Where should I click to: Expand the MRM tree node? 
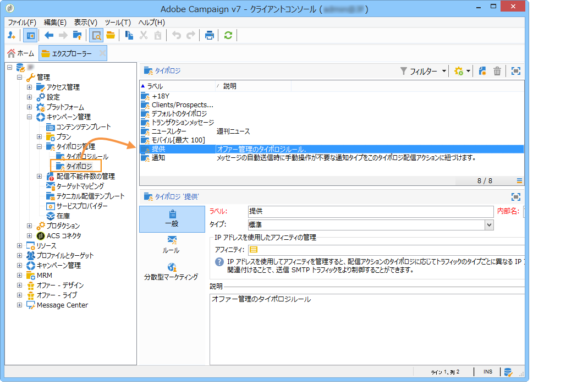point(19,275)
